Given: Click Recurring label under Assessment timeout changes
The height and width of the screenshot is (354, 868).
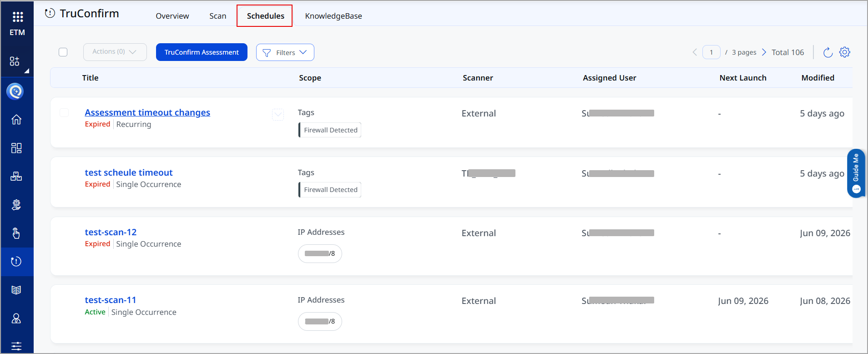Looking at the screenshot, I should click(x=134, y=124).
